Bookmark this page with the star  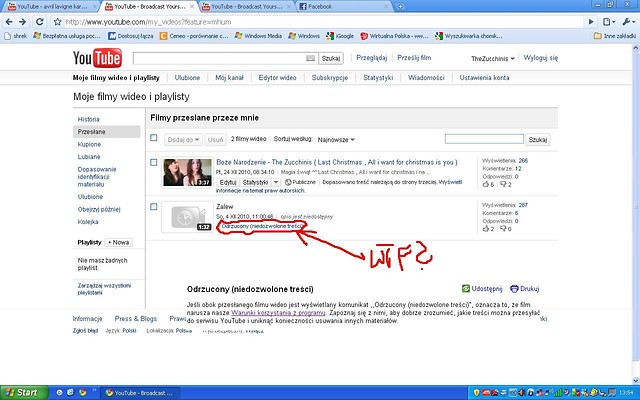point(58,22)
